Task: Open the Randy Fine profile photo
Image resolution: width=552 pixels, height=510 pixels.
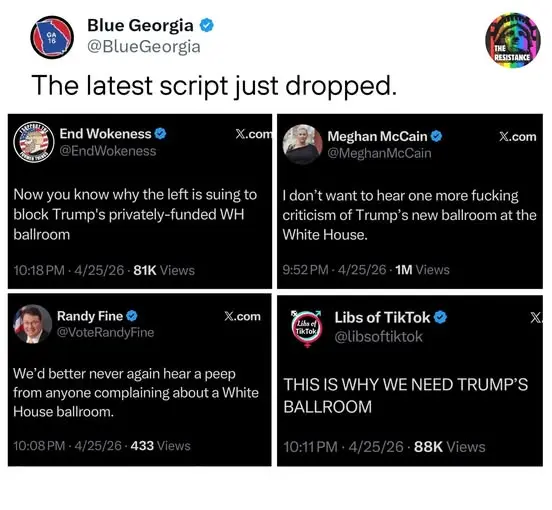Action: click(x=32, y=324)
